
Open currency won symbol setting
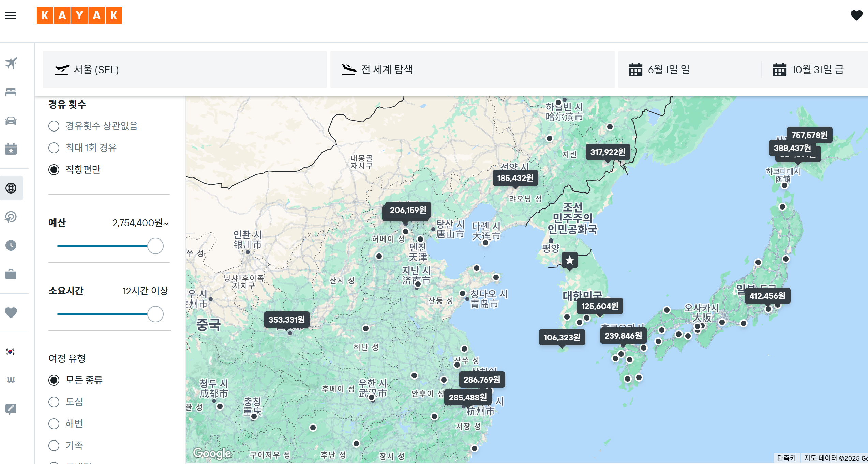11,380
